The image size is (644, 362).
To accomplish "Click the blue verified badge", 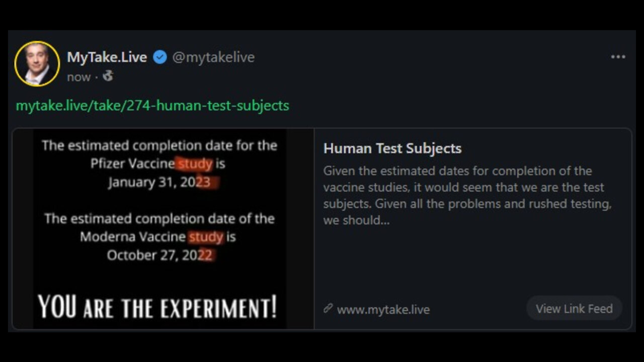I will coord(159,57).
